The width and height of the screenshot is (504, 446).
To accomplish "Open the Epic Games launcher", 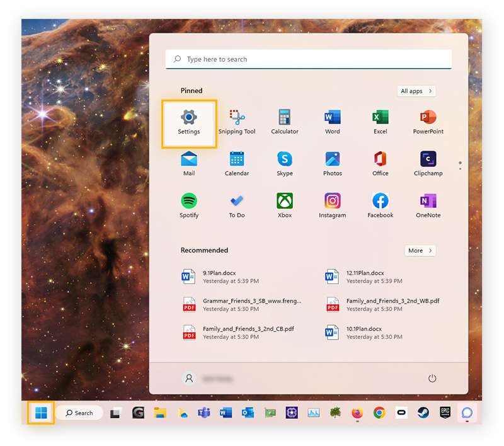I will pos(444,413).
